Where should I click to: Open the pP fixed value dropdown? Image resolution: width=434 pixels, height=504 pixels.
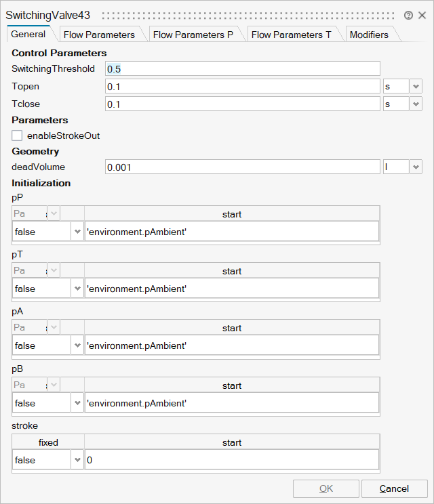click(77, 232)
